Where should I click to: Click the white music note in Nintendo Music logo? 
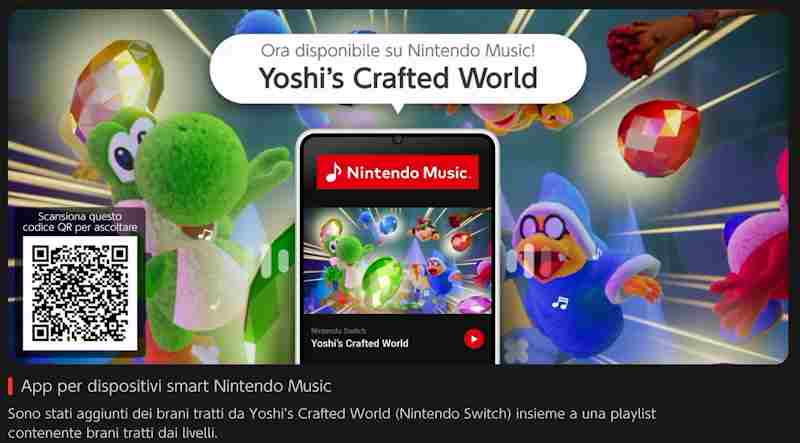(333, 173)
